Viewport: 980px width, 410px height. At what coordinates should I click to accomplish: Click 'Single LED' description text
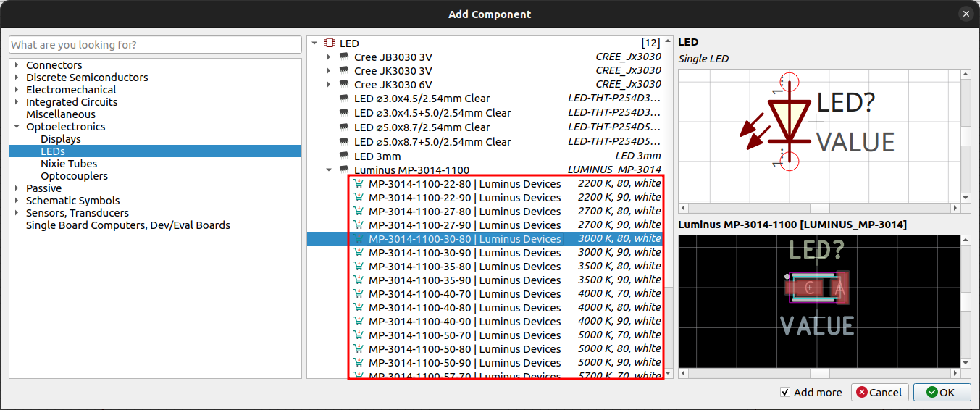tap(703, 59)
